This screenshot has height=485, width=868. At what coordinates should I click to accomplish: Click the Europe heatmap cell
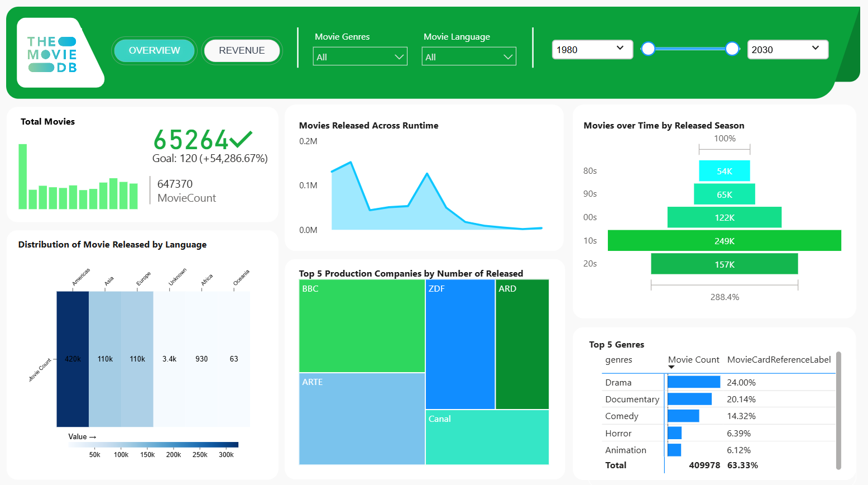click(x=137, y=359)
